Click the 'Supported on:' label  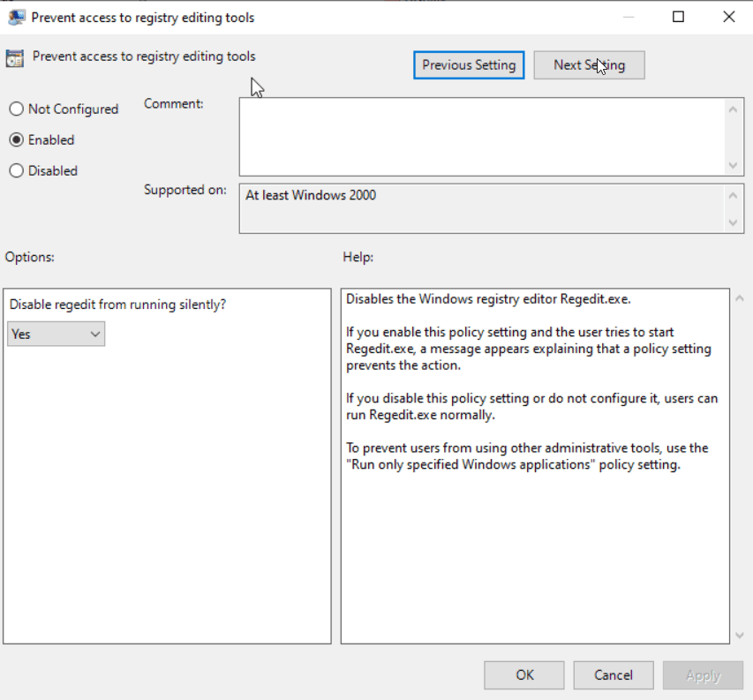pyautogui.click(x=185, y=190)
